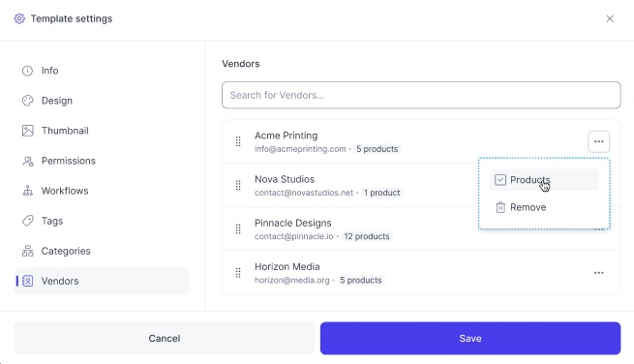
Task: Click the horizon@media.org email
Action: [292, 281]
